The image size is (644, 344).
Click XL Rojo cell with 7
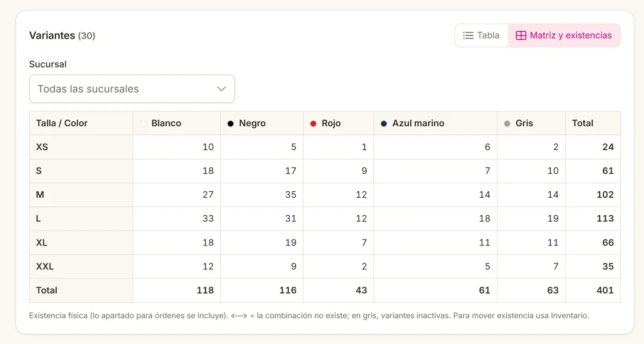[339, 242]
